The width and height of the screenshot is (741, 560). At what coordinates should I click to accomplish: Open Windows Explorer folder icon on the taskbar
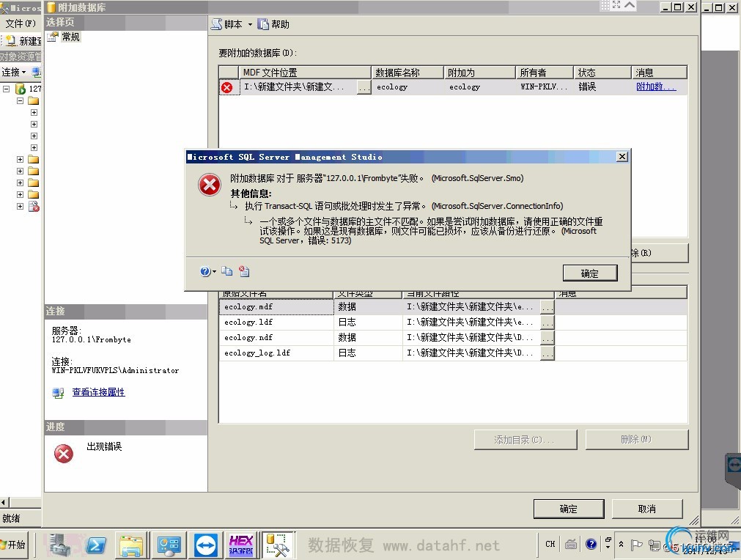(x=131, y=545)
